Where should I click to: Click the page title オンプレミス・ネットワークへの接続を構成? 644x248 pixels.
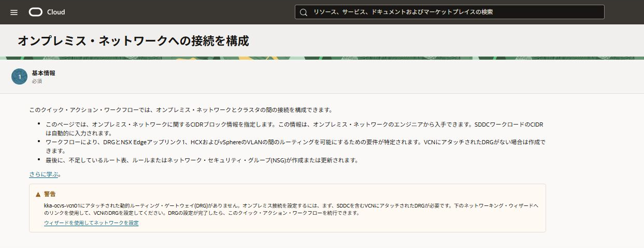point(133,41)
